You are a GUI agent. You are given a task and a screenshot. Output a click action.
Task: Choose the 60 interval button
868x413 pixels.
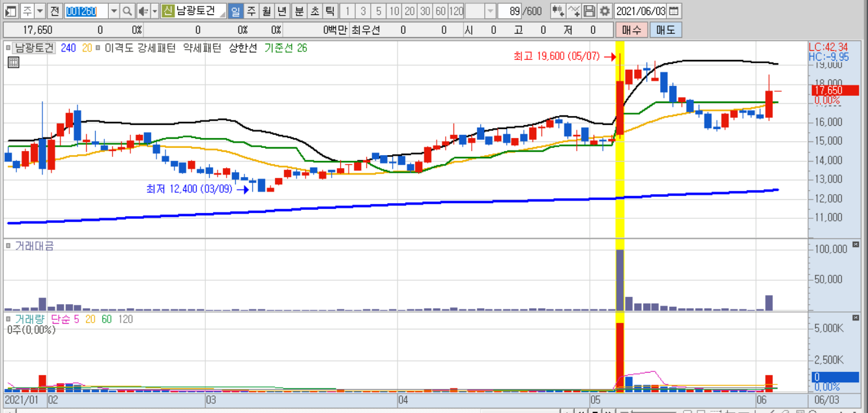tap(441, 11)
